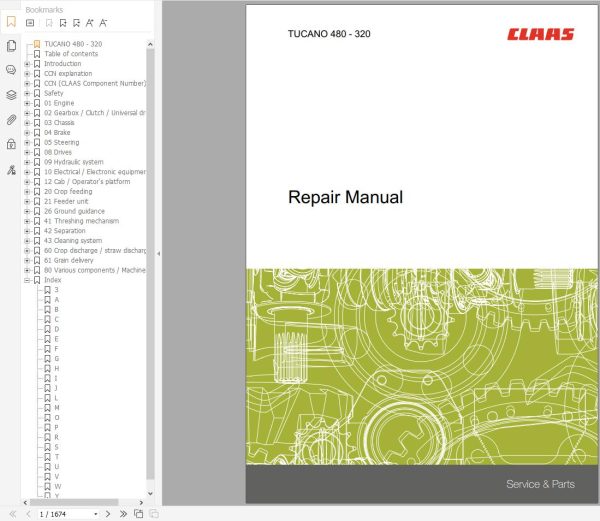Click the page number input field
Screen dimensions: 600x521
point(65,514)
